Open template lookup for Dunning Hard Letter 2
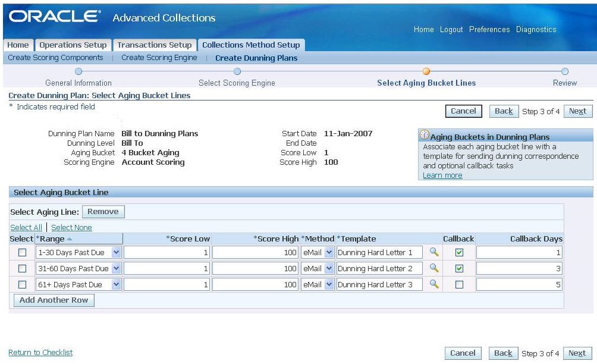Viewport: 597px width, 364px height. (x=433, y=268)
